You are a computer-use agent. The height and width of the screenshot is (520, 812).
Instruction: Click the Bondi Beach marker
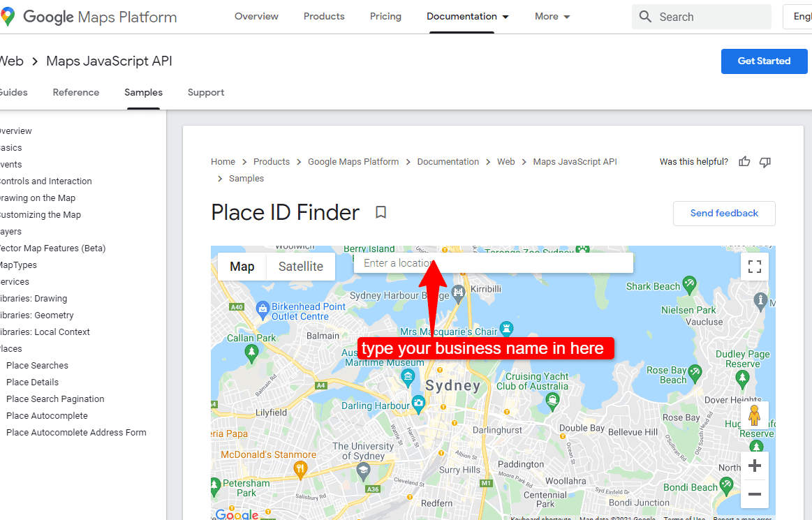pyautogui.click(x=727, y=486)
